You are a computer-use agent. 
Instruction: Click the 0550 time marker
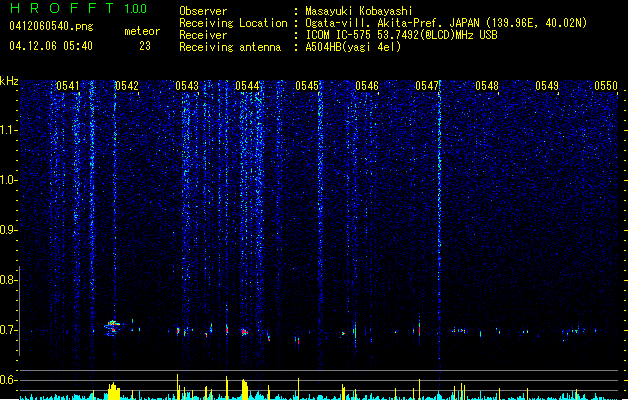[606, 85]
